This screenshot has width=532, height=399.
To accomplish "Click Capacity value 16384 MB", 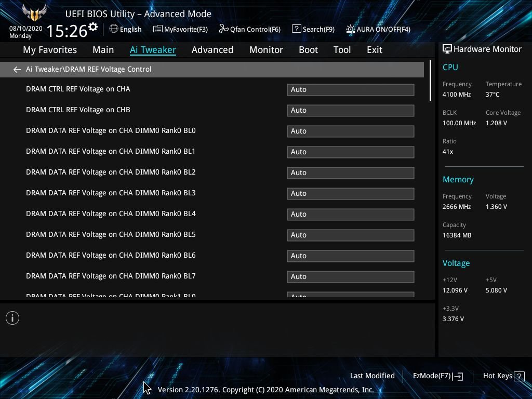I will (x=457, y=235).
